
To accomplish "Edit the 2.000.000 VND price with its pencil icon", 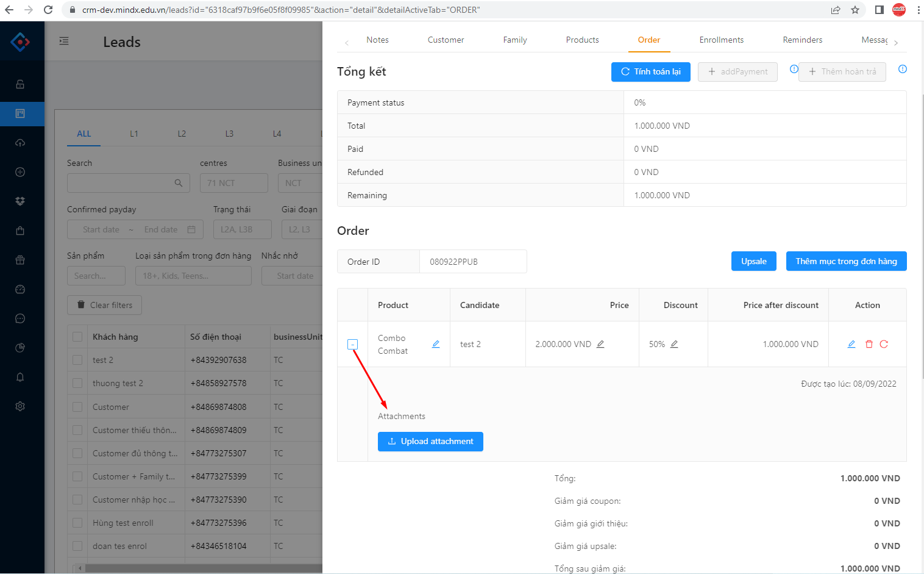I will click(x=600, y=344).
